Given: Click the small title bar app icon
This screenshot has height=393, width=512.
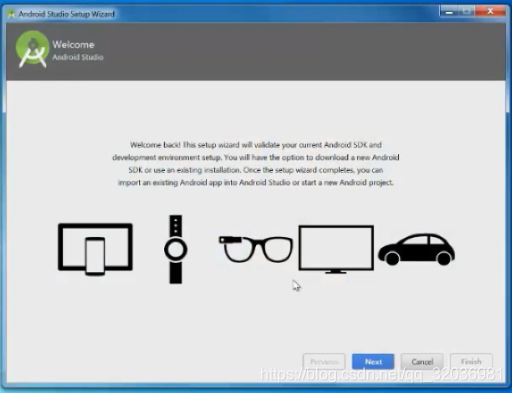Looking at the screenshot, I should (11, 14).
